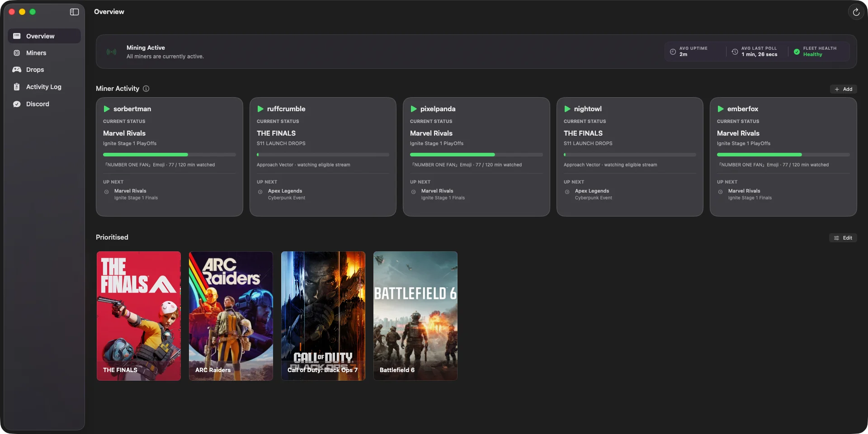Image resolution: width=868 pixels, height=434 pixels.
Task: Click the pixelpanda miner name
Action: point(438,109)
